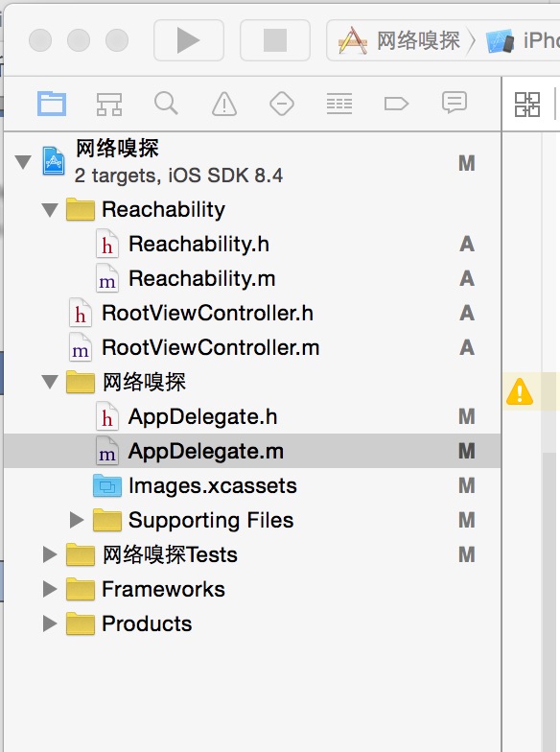The height and width of the screenshot is (752, 560).
Task: Select the Supporting Files folder
Action: coord(251,520)
